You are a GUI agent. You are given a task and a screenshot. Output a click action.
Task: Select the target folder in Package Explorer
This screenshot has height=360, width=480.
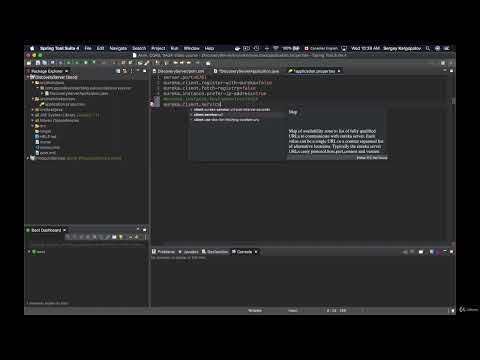[x=43, y=131]
